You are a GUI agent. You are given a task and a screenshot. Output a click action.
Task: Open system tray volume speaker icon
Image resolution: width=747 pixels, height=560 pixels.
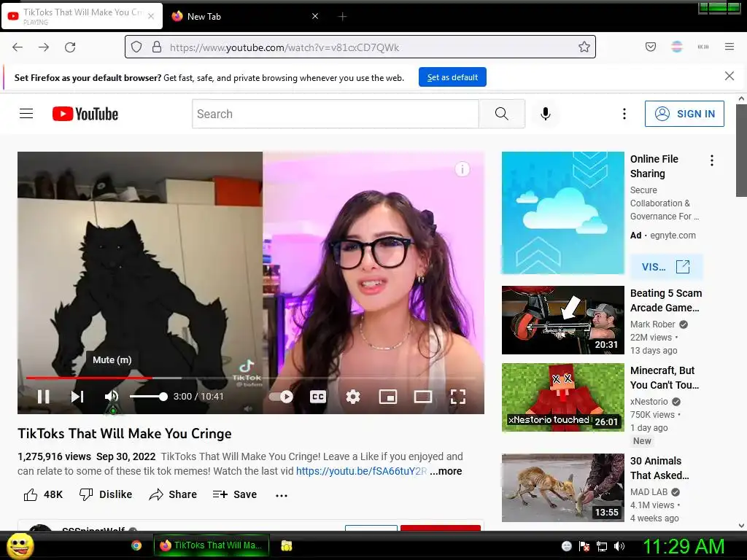click(619, 546)
